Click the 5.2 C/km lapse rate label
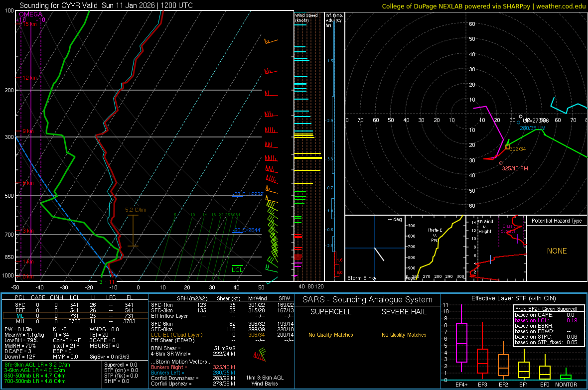The image size is (588, 390). click(136, 210)
